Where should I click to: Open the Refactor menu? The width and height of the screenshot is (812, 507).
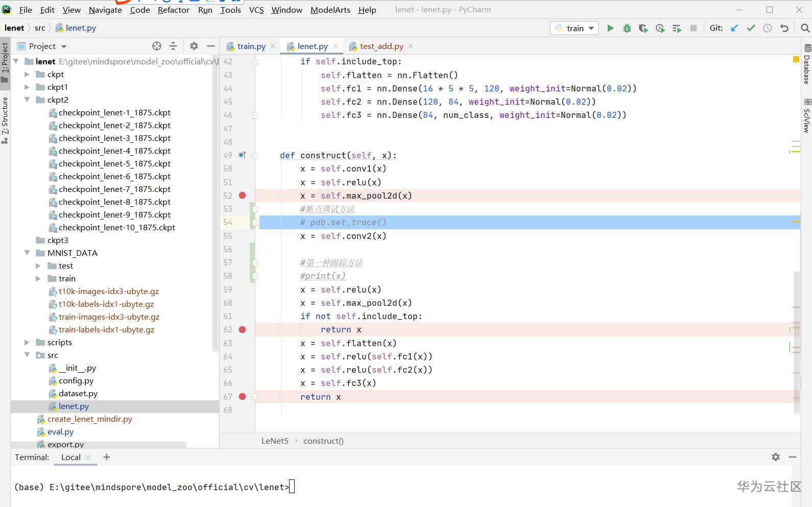[173, 10]
